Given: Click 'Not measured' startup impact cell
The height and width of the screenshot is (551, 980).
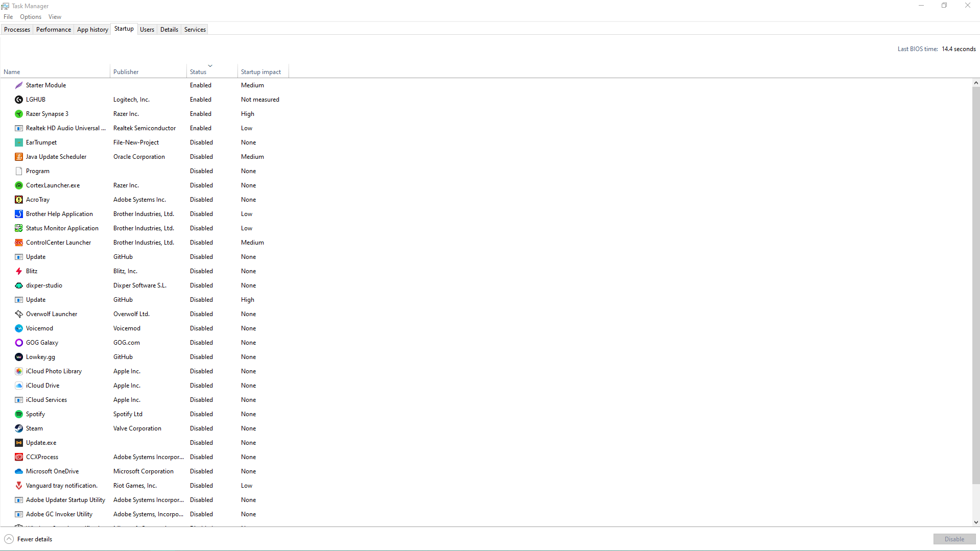Looking at the screenshot, I should click(x=260, y=100).
